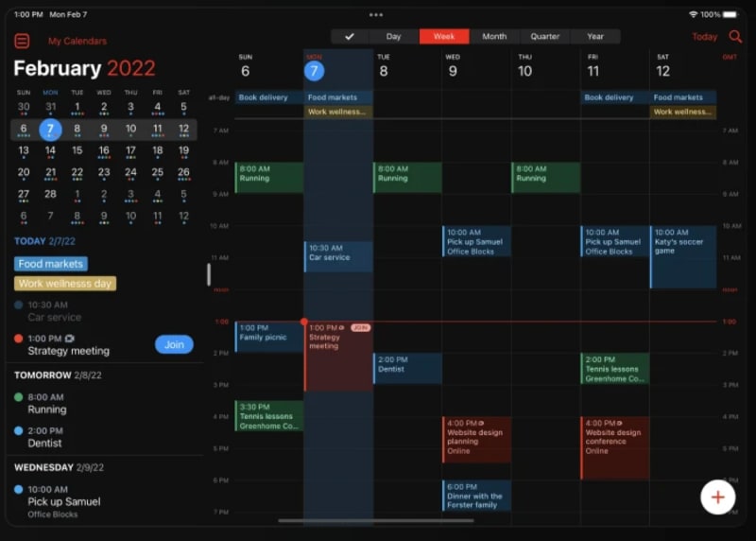Image resolution: width=756 pixels, height=541 pixels.
Task: Open Friday's 2:00 PM Tennis lessons event
Action: click(x=615, y=368)
